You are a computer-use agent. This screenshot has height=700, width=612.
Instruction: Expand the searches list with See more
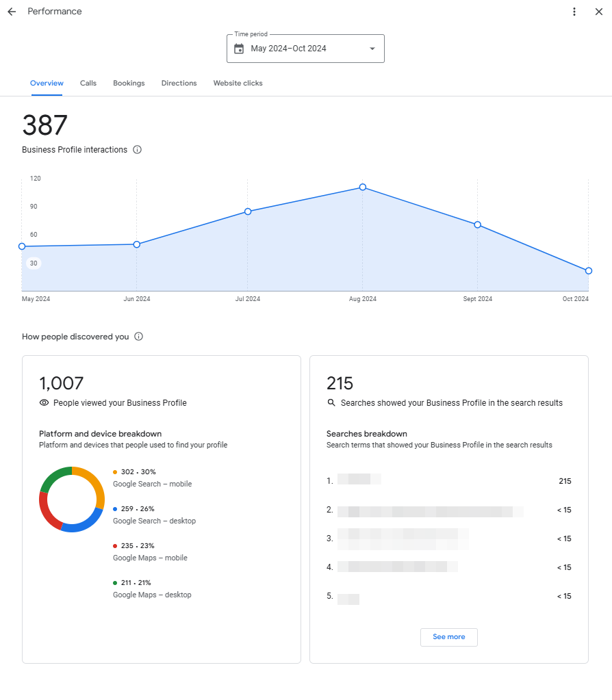pyautogui.click(x=448, y=636)
